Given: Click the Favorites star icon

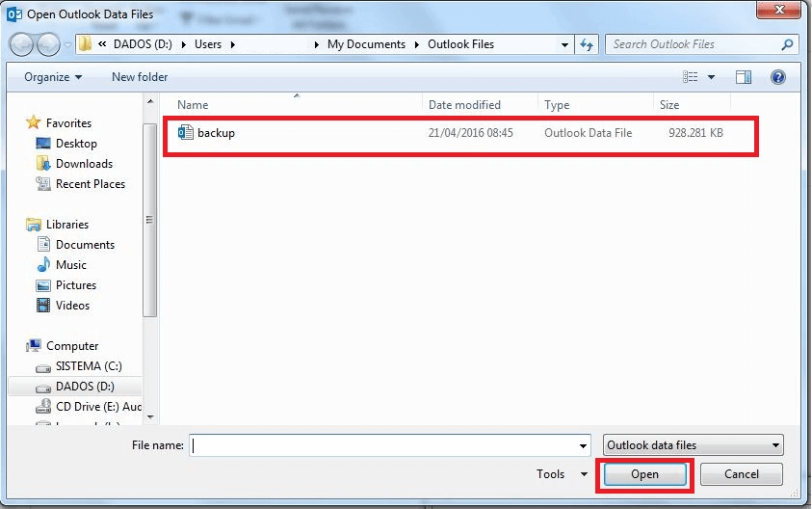Looking at the screenshot, I should click(33, 122).
